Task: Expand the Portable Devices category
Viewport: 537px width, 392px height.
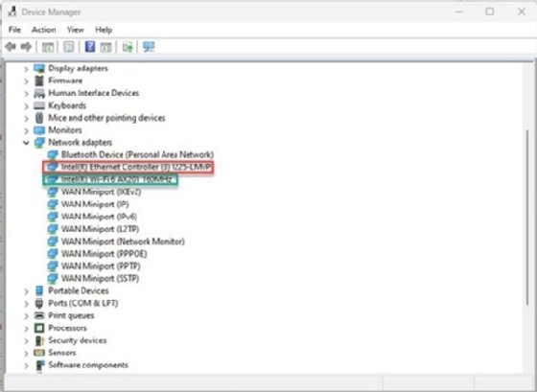Action: pyautogui.click(x=27, y=291)
